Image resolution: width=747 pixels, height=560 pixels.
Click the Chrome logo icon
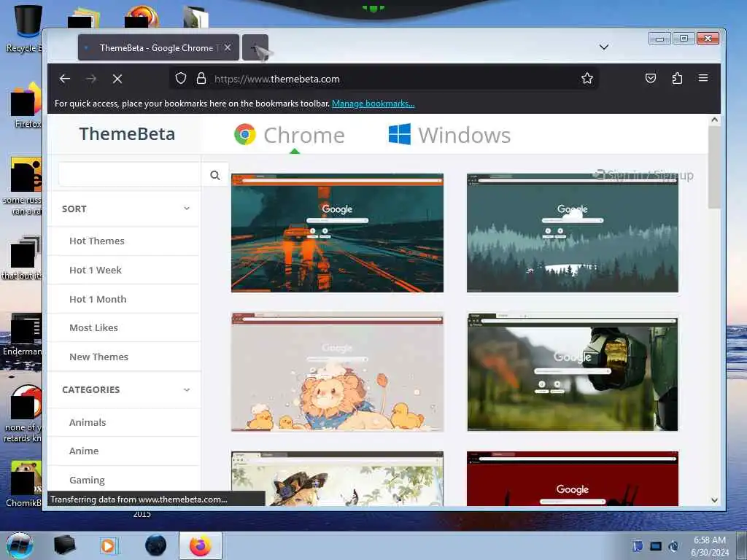[245, 135]
